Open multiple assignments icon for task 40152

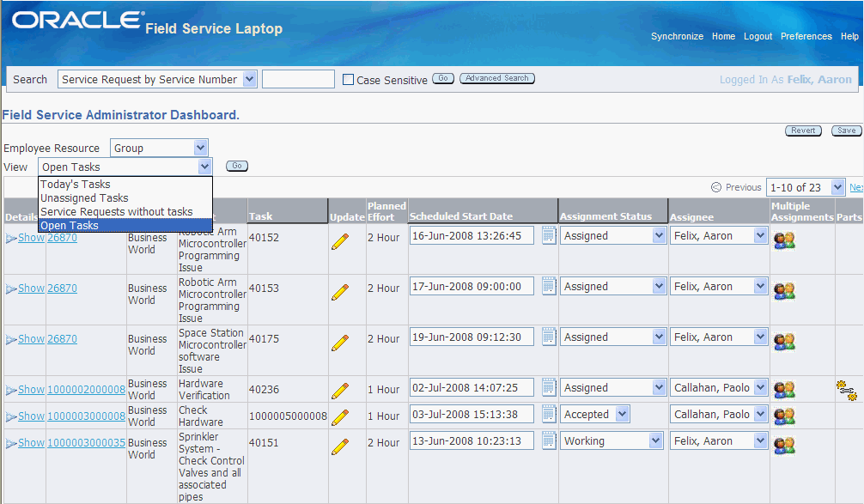784,240
